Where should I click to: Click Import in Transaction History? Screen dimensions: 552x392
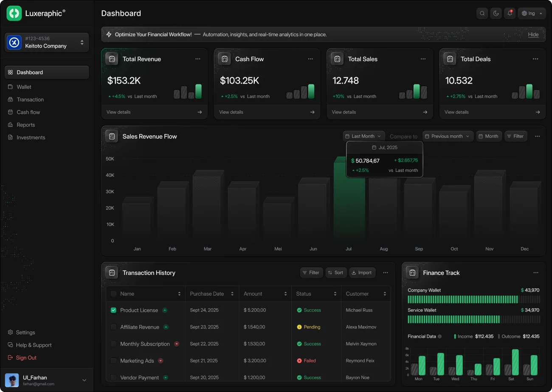click(362, 273)
